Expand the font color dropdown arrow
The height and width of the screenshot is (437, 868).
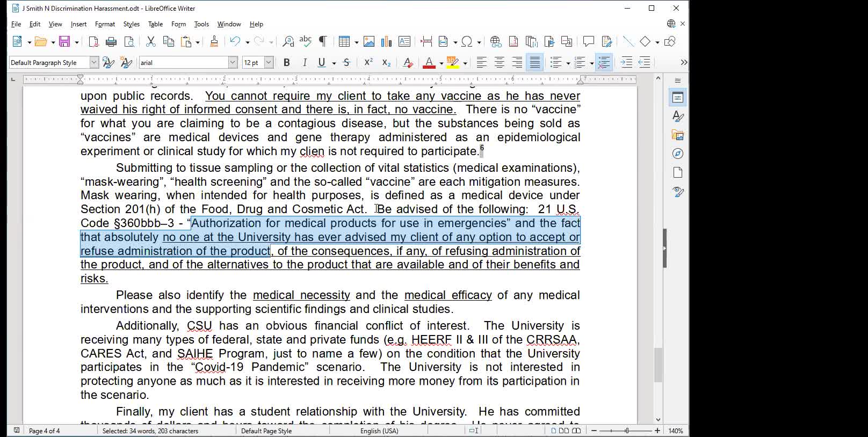coord(442,63)
